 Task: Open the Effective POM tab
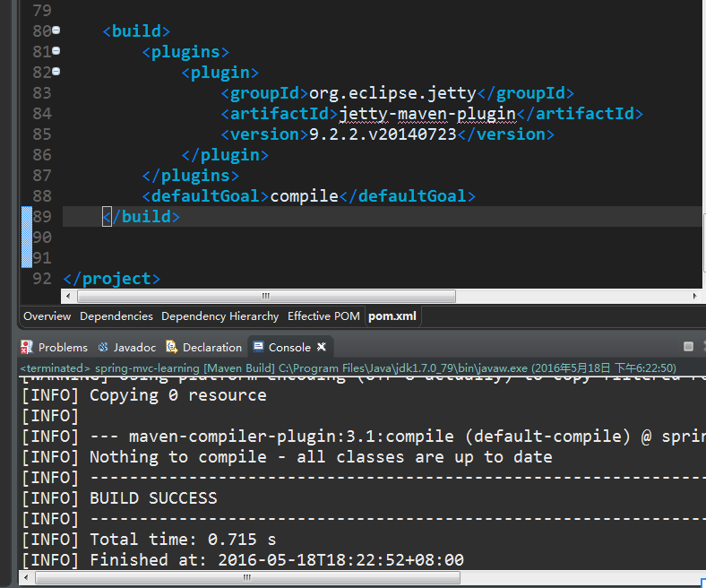coord(323,316)
